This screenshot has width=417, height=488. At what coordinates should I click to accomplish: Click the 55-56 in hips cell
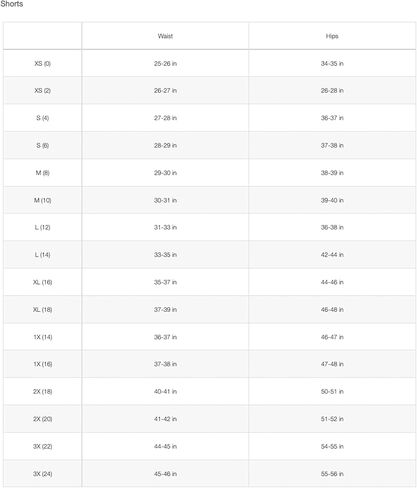(x=332, y=474)
